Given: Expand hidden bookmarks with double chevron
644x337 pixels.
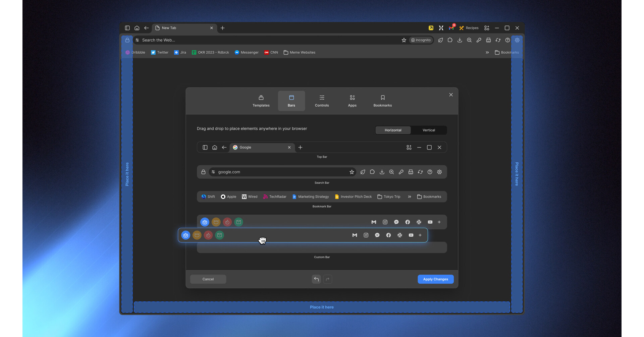Looking at the screenshot, I should click(x=487, y=52).
